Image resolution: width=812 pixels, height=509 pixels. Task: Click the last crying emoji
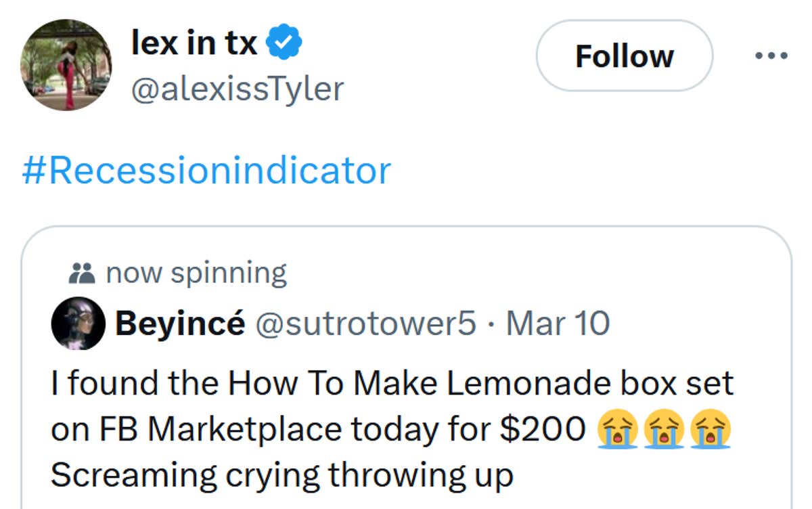[710, 430]
